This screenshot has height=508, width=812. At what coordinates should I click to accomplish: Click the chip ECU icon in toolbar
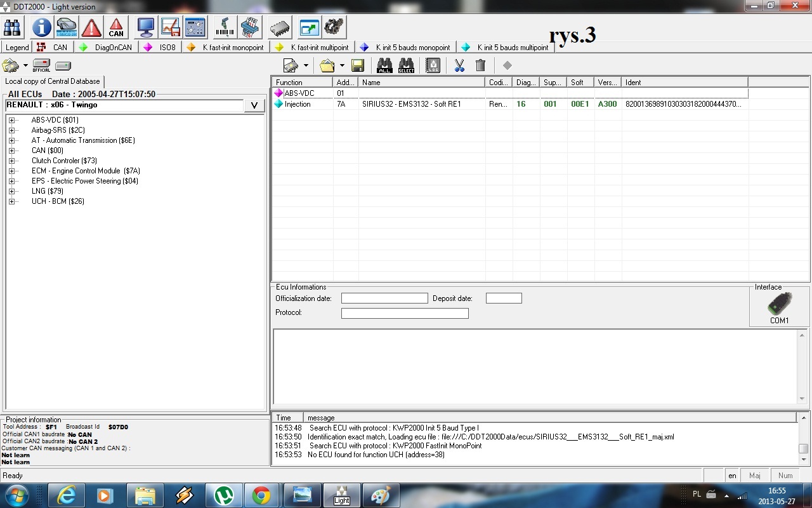280,27
